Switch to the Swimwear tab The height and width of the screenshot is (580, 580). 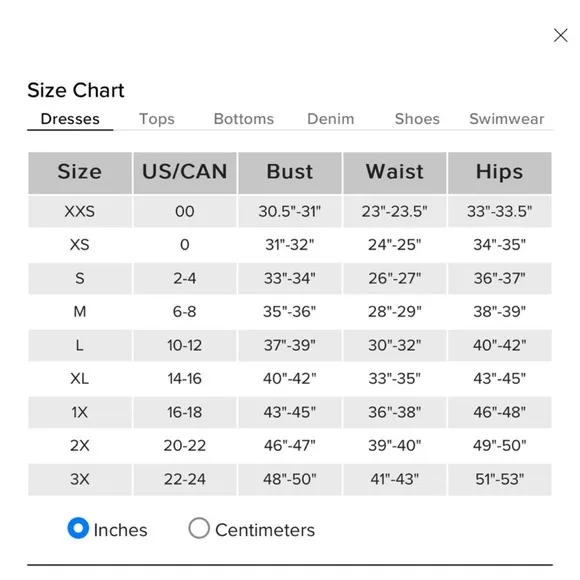(507, 119)
